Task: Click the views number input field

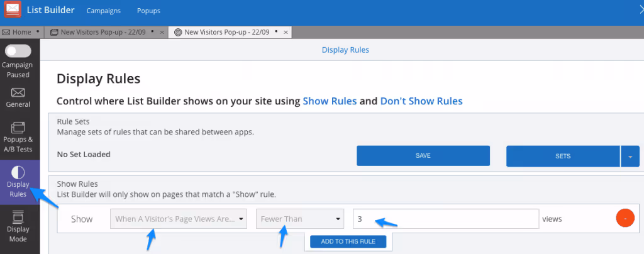Action: click(x=446, y=219)
